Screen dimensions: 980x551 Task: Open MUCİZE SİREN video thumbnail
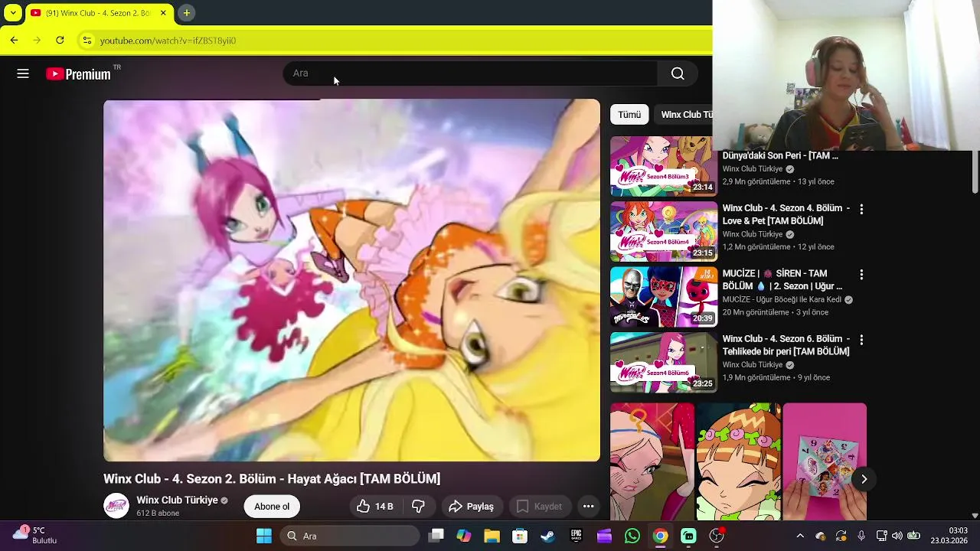664,297
